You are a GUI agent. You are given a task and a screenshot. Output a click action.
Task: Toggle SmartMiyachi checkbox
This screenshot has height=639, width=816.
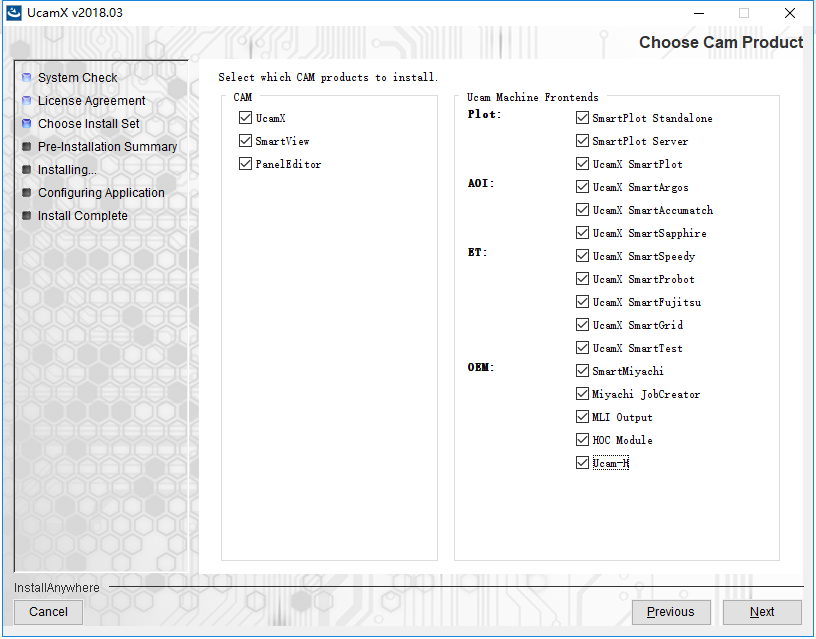pyautogui.click(x=582, y=370)
